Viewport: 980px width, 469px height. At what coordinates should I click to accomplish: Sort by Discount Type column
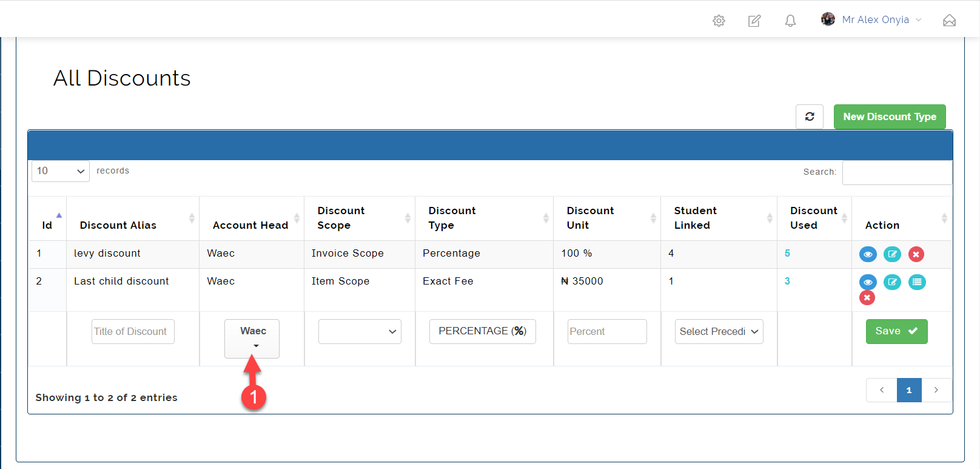pyautogui.click(x=484, y=218)
